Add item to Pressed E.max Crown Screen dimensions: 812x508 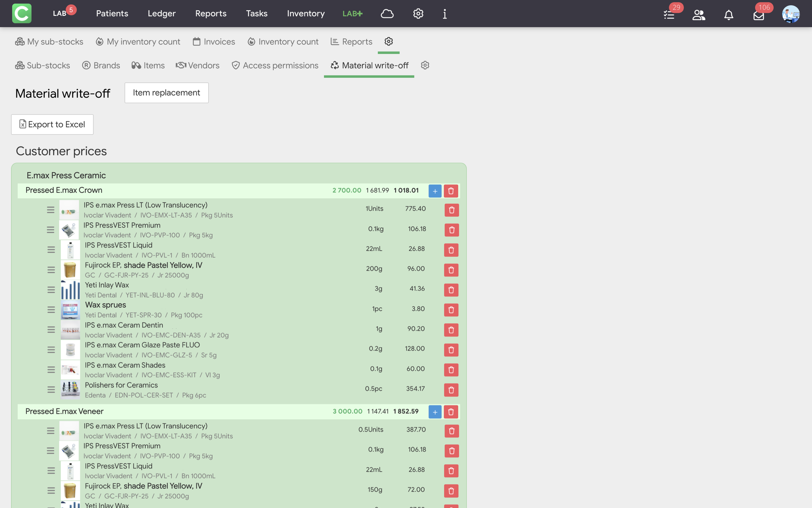point(435,191)
